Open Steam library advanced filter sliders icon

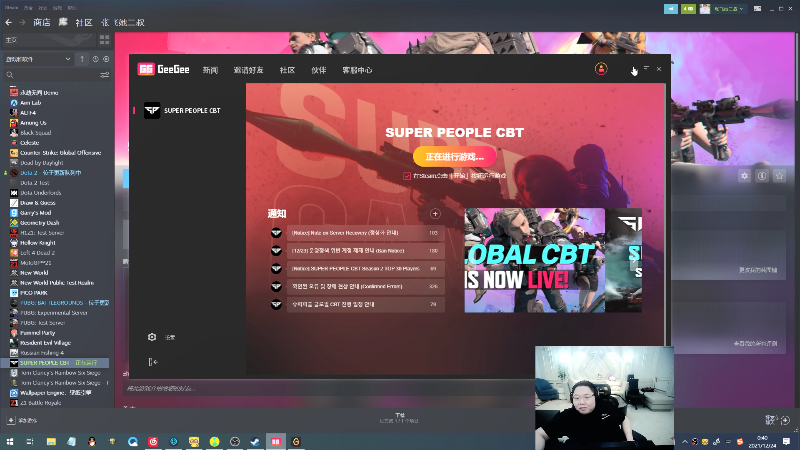(x=105, y=75)
